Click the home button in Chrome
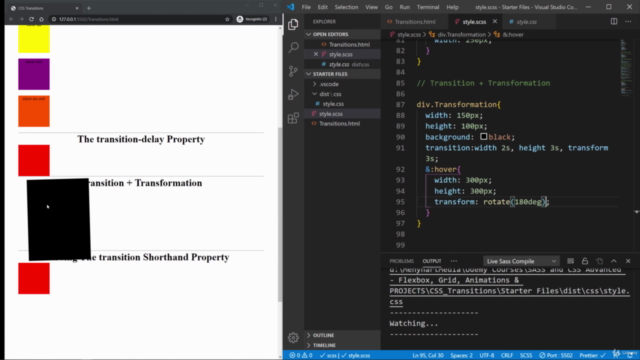 pos(41,19)
